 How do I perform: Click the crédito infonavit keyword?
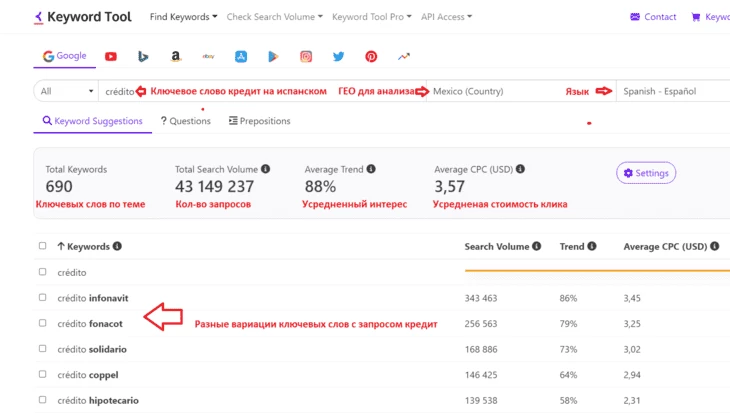[93, 298]
